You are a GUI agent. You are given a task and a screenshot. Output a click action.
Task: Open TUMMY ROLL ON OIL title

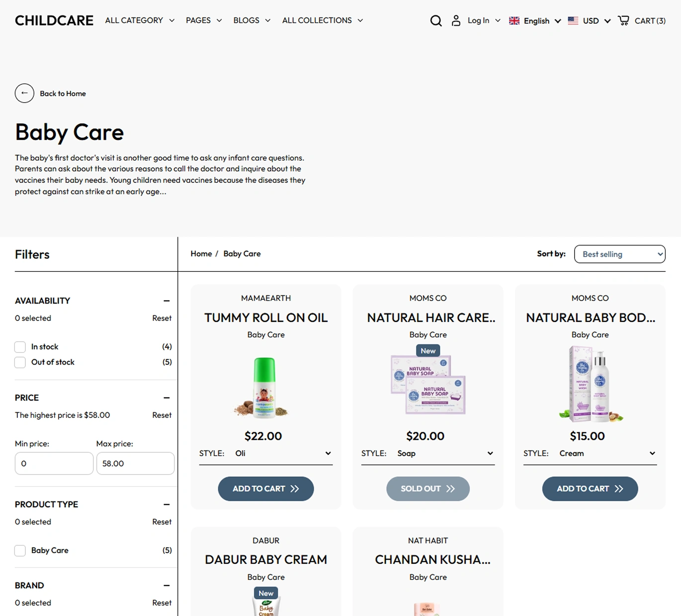[x=266, y=318]
